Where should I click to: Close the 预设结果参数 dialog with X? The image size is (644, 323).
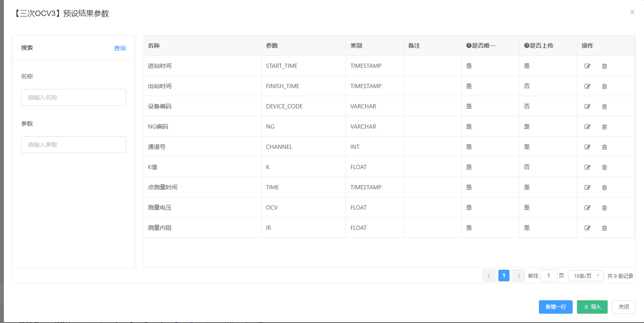click(632, 12)
